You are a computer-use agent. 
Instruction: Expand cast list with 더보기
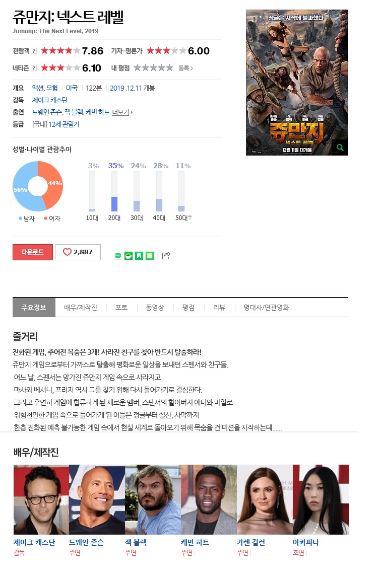point(122,112)
